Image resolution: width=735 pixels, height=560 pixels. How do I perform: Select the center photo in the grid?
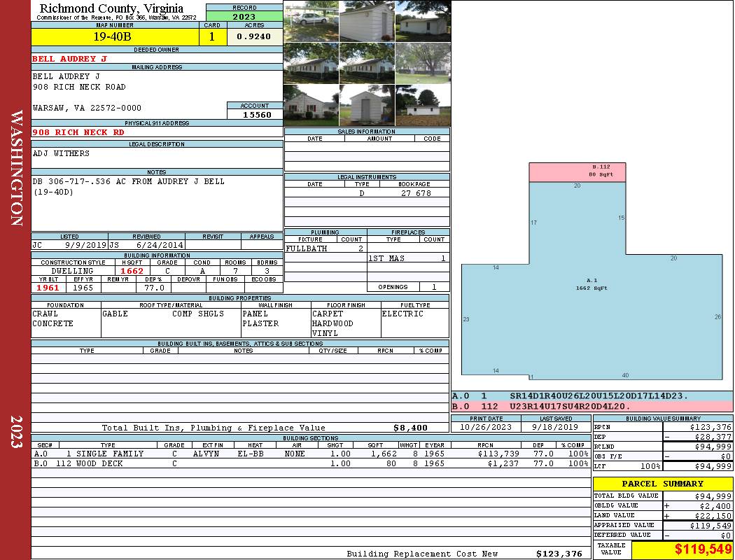[367, 63]
